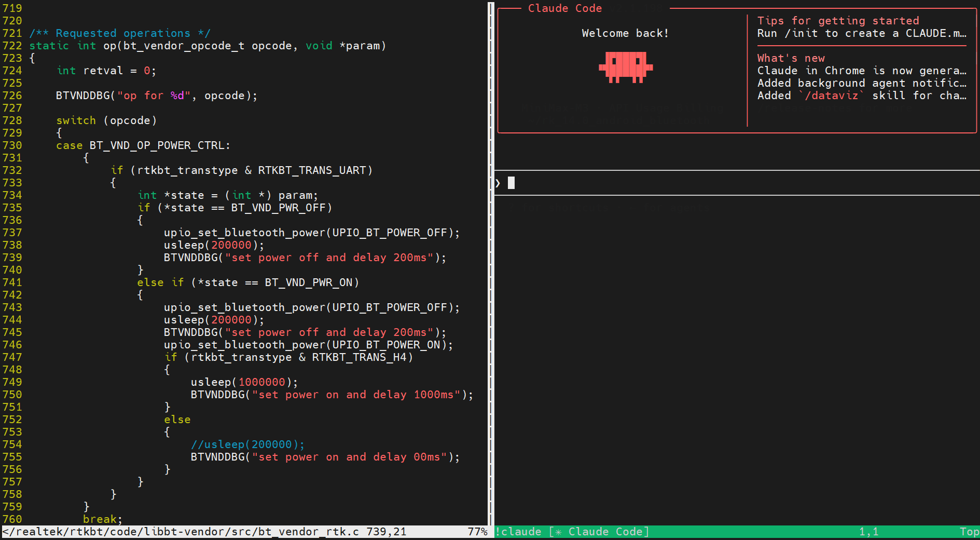The width and height of the screenshot is (980, 540).
Task: Click the '!claude [* Claude Code]' status line
Action: point(572,532)
